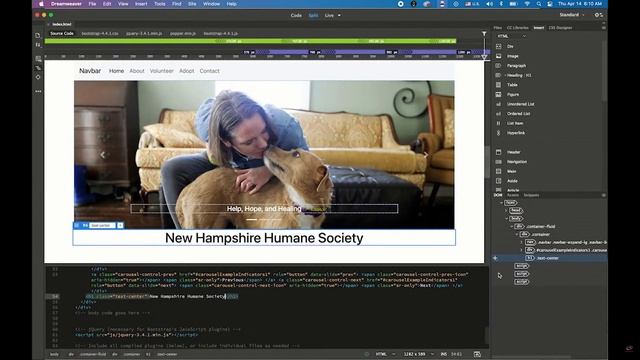The image size is (640, 360).
Task: Open the Heading H1 level dropdown
Action: coord(505,75)
